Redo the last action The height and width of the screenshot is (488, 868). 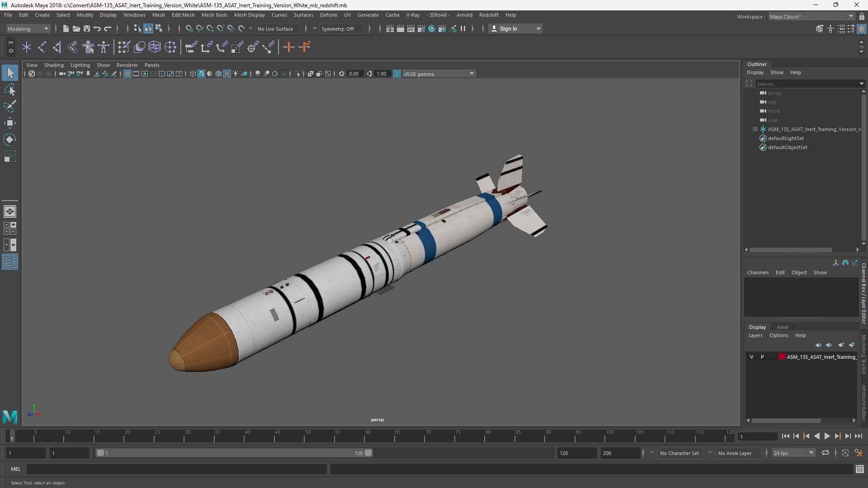(x=108, y=28)
